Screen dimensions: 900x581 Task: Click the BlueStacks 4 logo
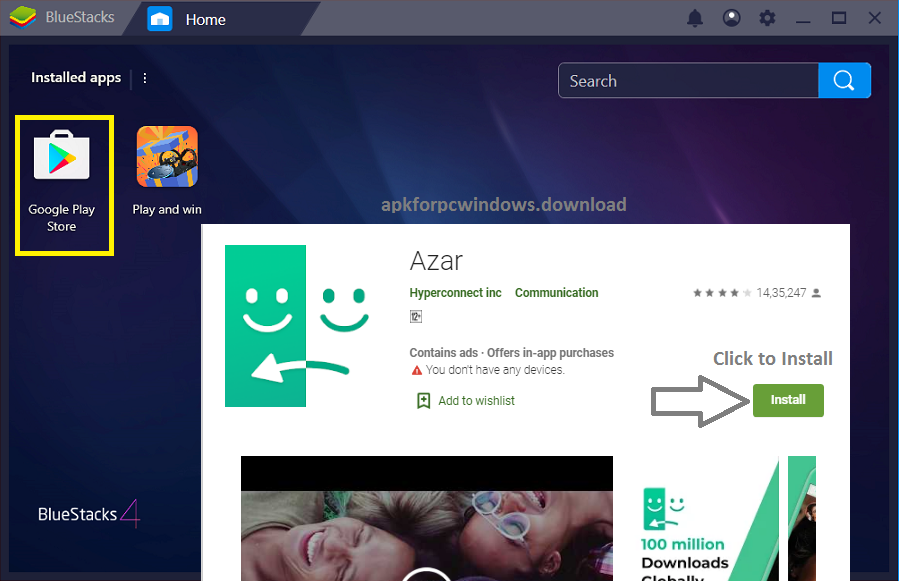pyautogui.click(x=88, y=513)
